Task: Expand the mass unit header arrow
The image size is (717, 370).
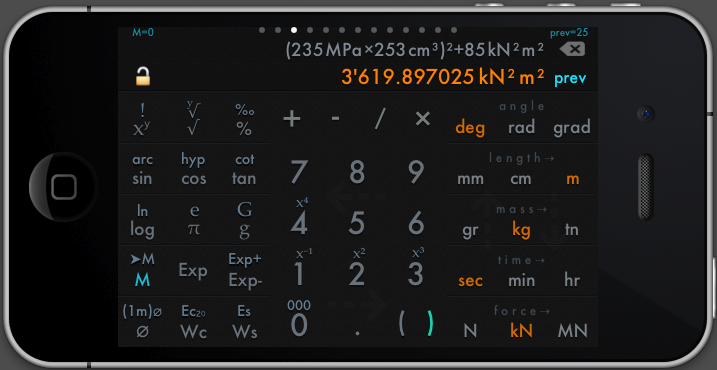Action: click(541, 209)
